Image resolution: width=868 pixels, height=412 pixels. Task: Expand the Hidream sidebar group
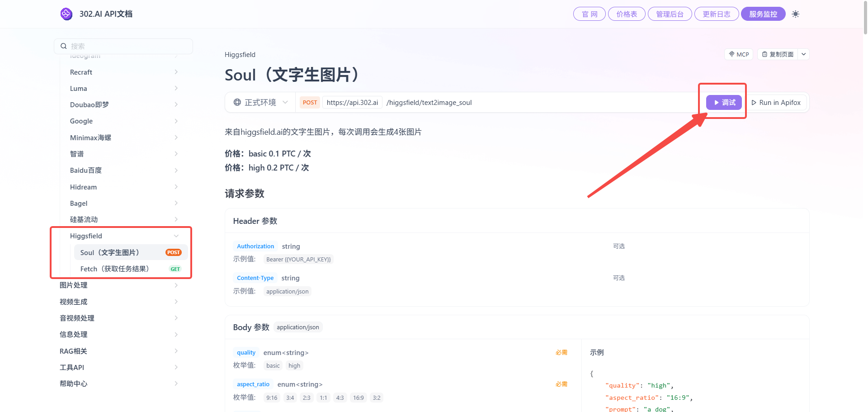[x=124, y=187]
